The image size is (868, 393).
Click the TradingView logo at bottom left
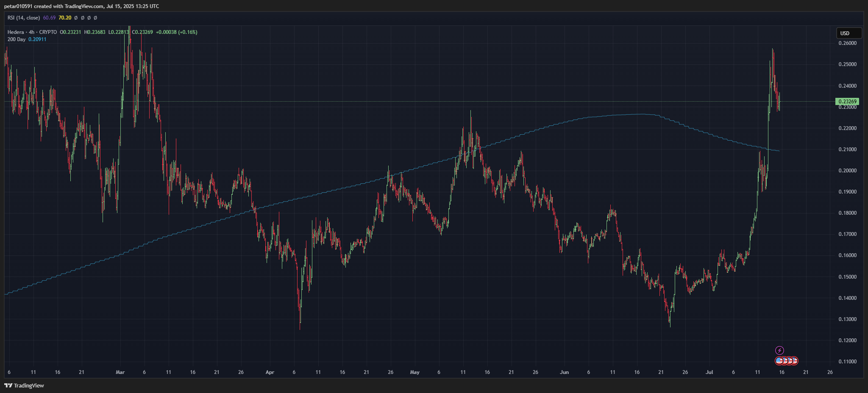pos(24,385)
